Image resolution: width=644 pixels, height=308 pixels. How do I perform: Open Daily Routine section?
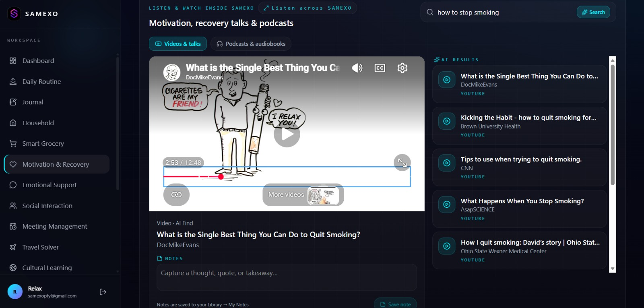coord(57,81)
